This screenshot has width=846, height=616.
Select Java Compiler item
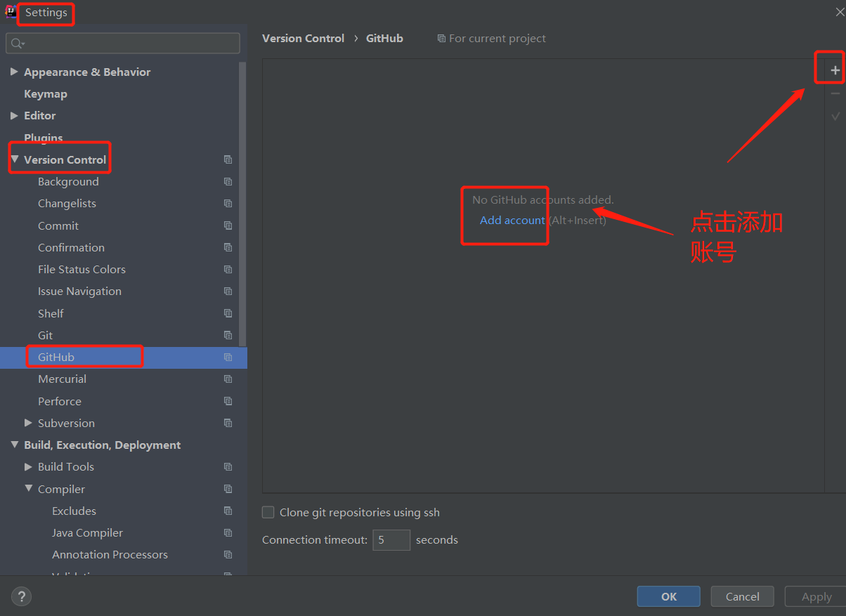[x=87, y=533]
